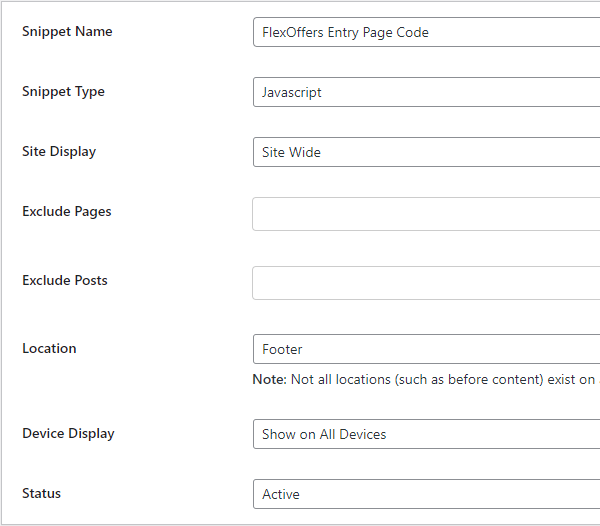Click the bold 'Note:' word under Location
Screen dimensions: 600x526
click(x=269, y=380)
